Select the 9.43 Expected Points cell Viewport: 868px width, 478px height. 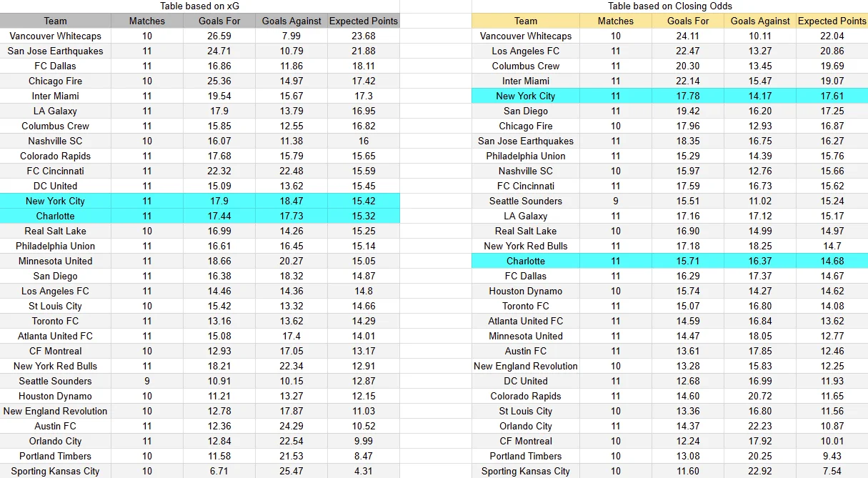tap(832, 456)
